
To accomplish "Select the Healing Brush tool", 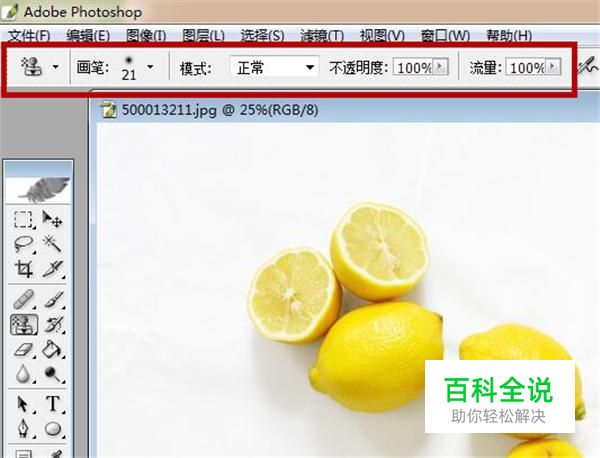I will coord(23,300).
